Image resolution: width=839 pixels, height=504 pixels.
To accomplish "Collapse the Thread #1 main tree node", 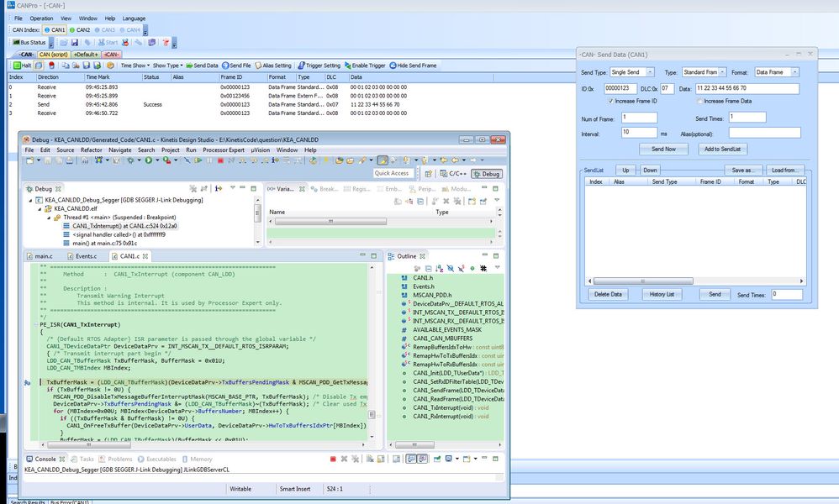I will coord(49,218).
